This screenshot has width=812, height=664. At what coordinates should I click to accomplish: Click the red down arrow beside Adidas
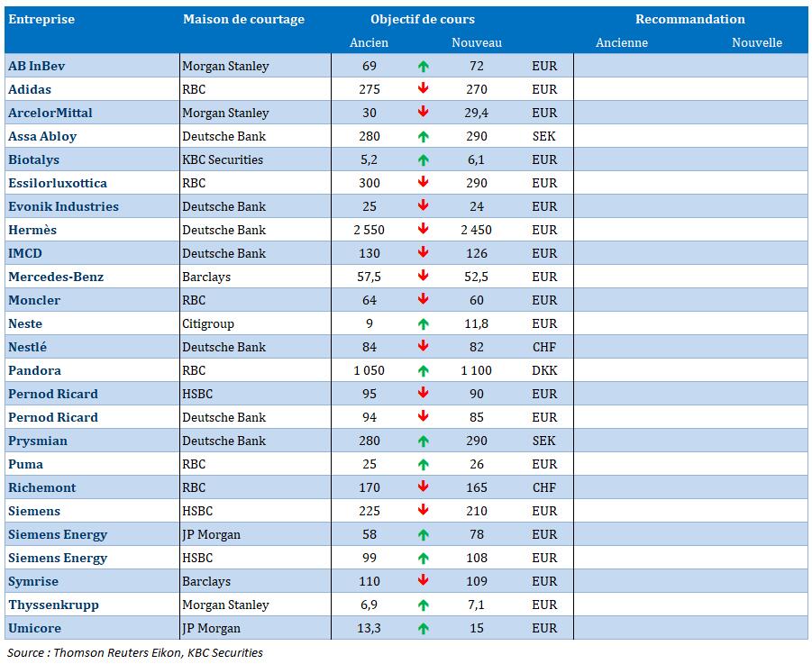423,89
